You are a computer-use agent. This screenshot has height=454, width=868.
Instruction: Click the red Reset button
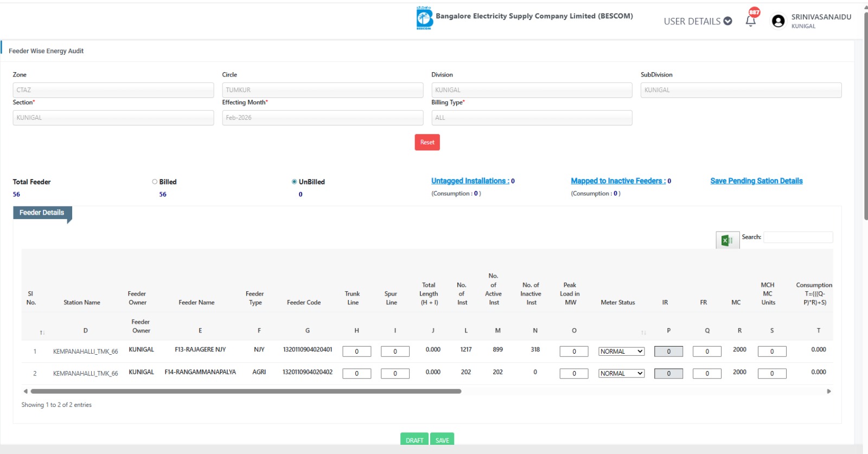[427, 142]
